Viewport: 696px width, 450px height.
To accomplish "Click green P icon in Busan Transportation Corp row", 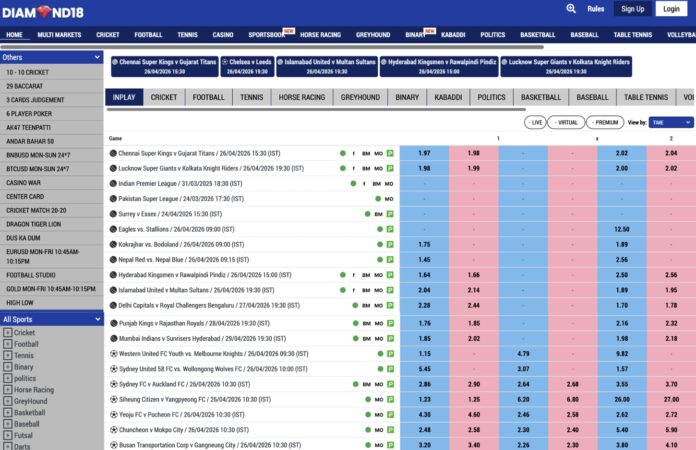I will [x=391, y=445].
